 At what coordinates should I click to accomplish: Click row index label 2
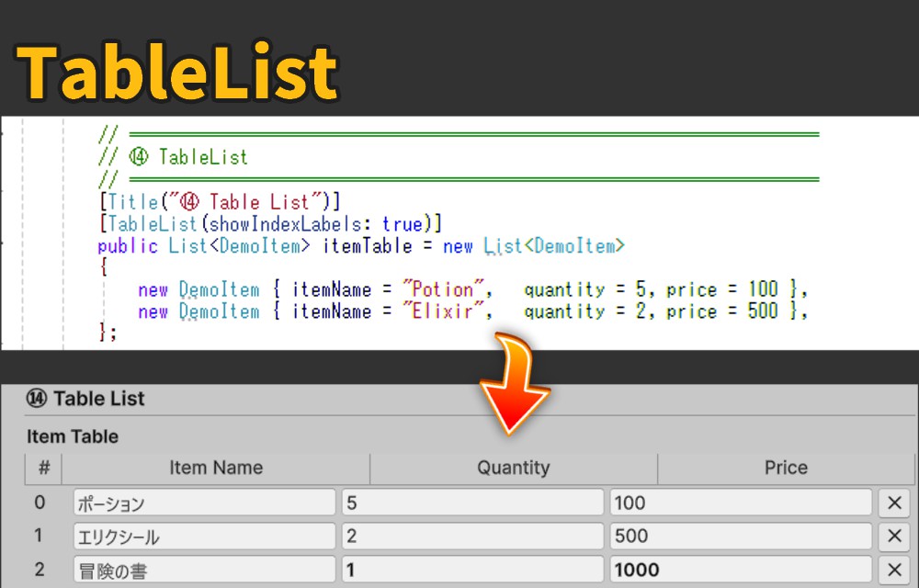pyautogui.click(x=40, y=570)
